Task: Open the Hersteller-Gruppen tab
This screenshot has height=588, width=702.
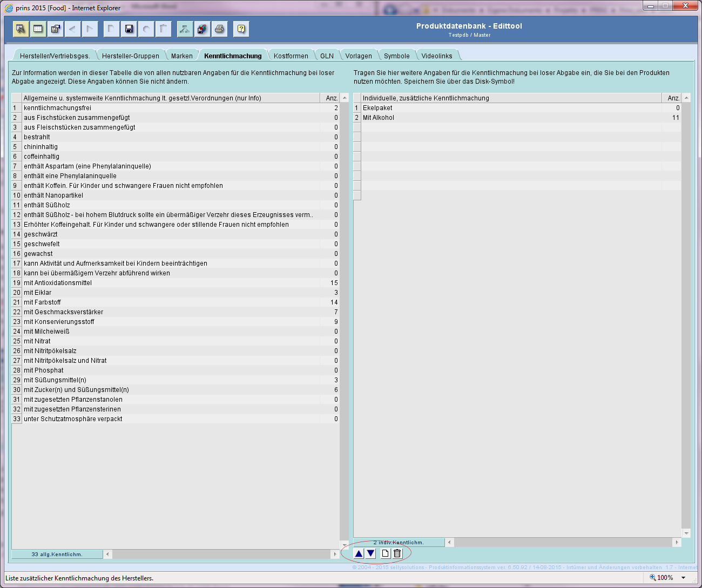Action: tap(130, 56)
